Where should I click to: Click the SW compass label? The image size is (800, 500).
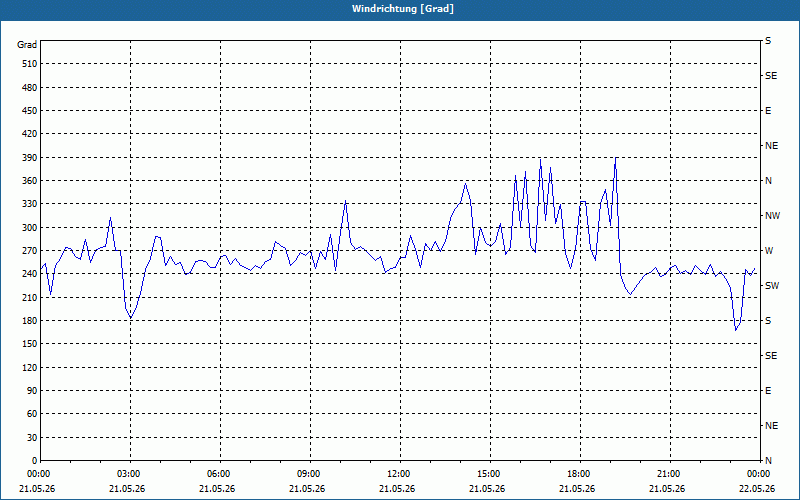[x=772, y=286]
